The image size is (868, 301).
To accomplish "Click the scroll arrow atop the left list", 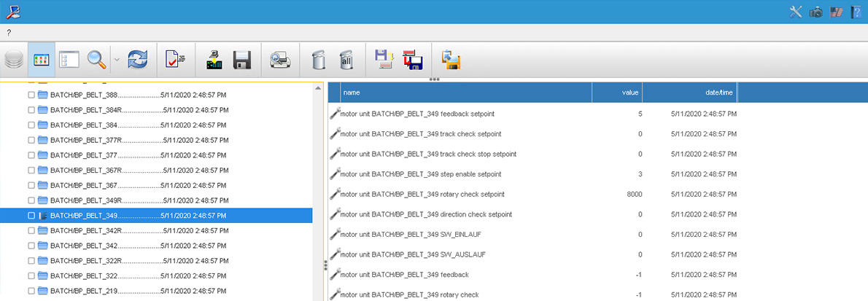I will (318, 87).
